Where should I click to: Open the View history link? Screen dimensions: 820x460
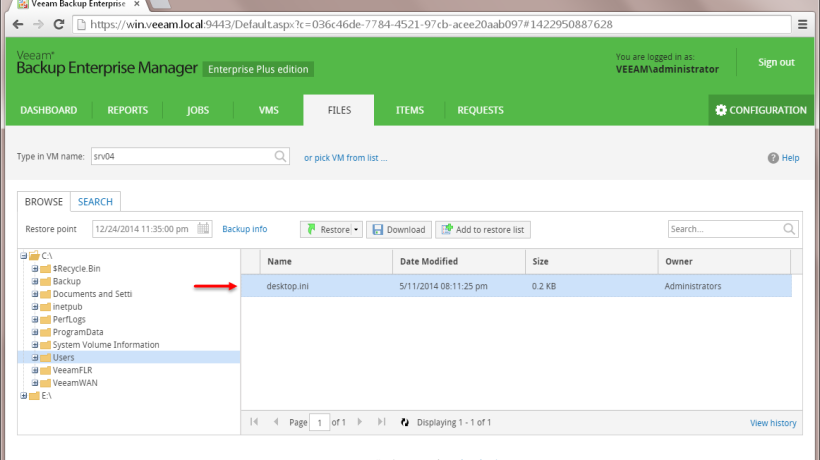[x=773, y=423]
